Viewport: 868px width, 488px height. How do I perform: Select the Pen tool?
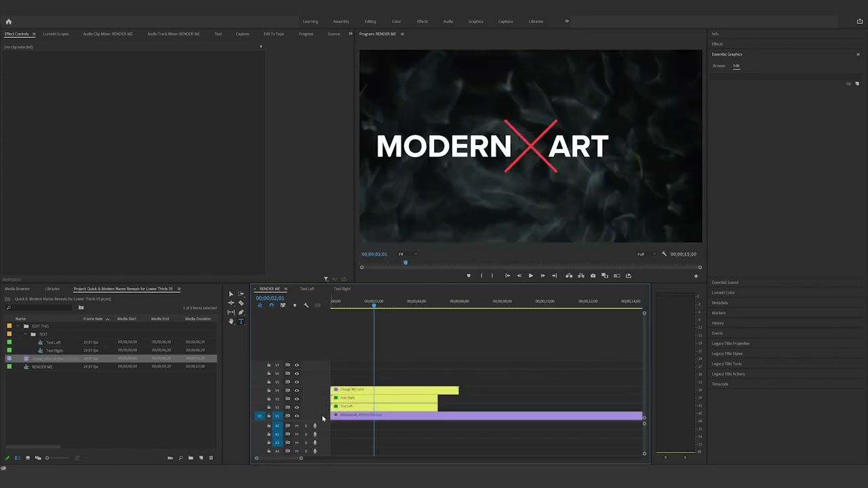241,312
